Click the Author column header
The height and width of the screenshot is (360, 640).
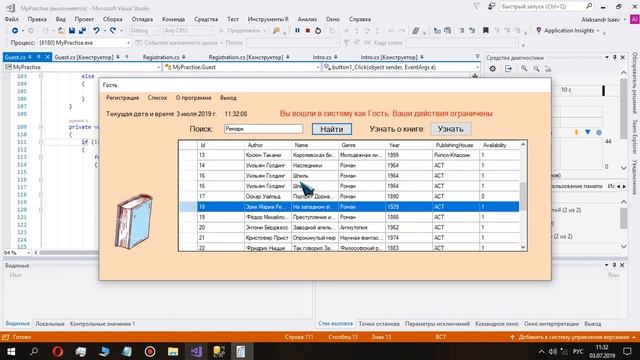pos(268,145)
